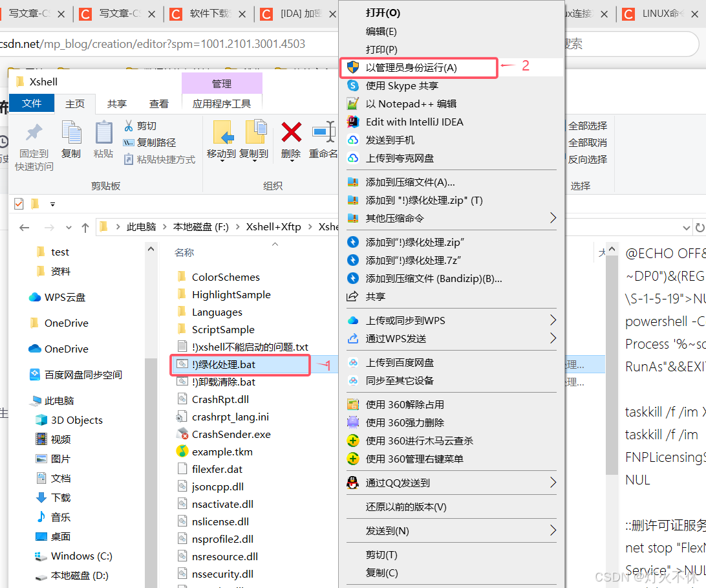Click the red Delete X icon
This screenshot has width=706, height=588.
[292, 132]
